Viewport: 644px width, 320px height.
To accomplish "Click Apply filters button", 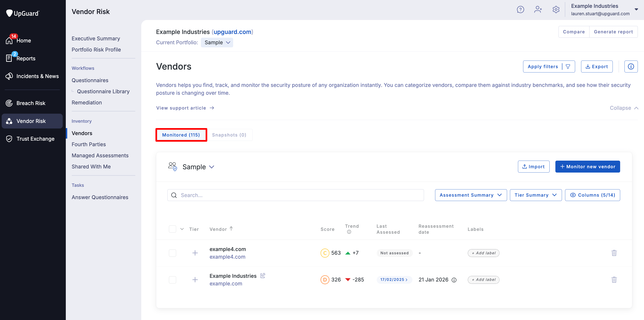I will point(549,66).
